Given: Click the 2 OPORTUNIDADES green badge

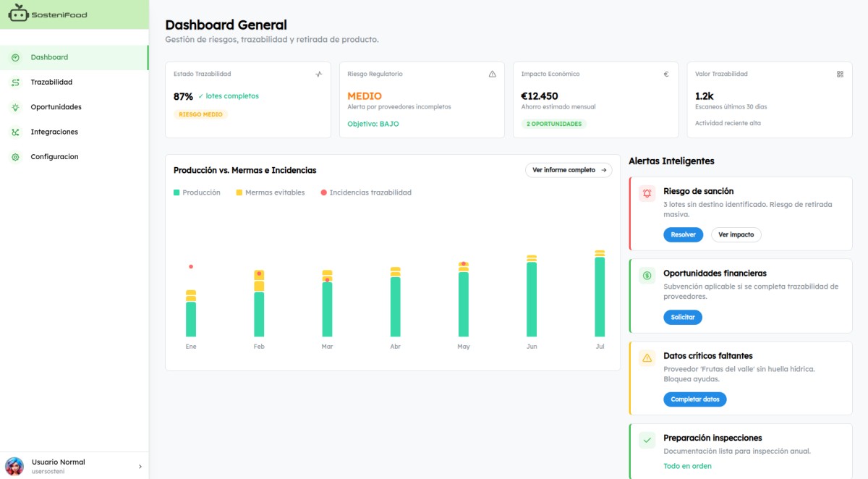Looking at the screenshot, I should coord(554,124).
